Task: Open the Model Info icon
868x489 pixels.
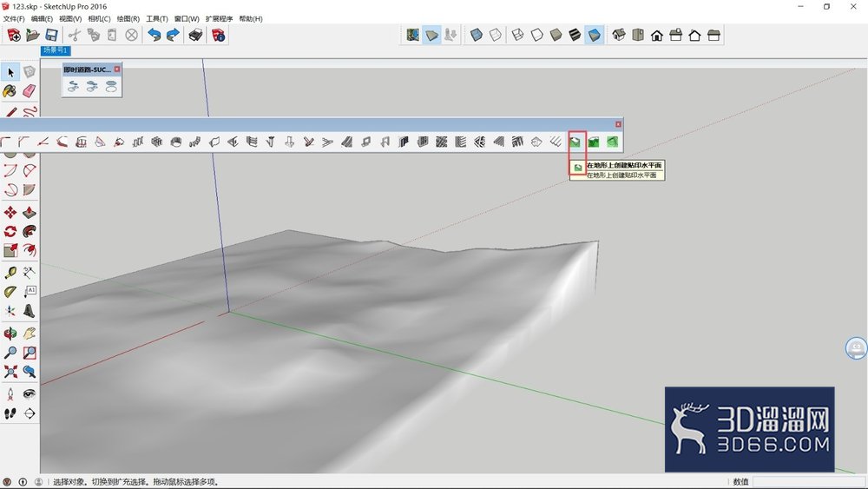Action: click(x=219, y=36)
